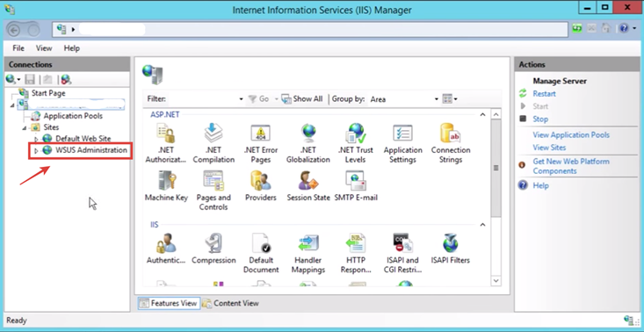
Task: Open the view style dropdown button
Action: coord(450,99)
